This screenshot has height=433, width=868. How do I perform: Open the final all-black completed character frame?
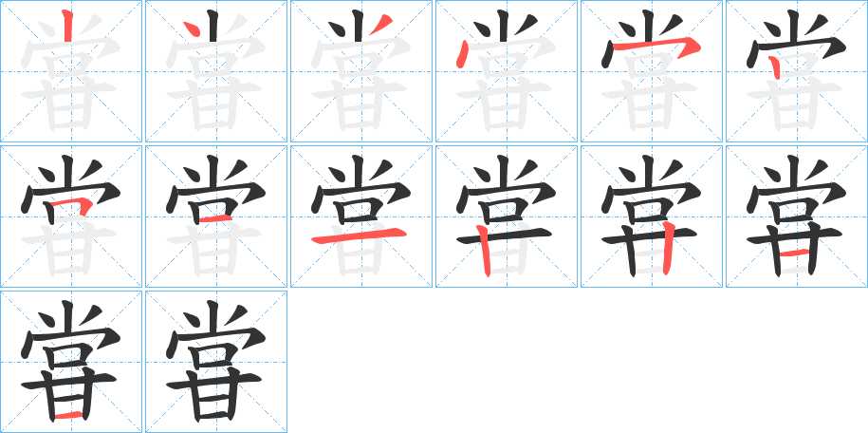216,362
